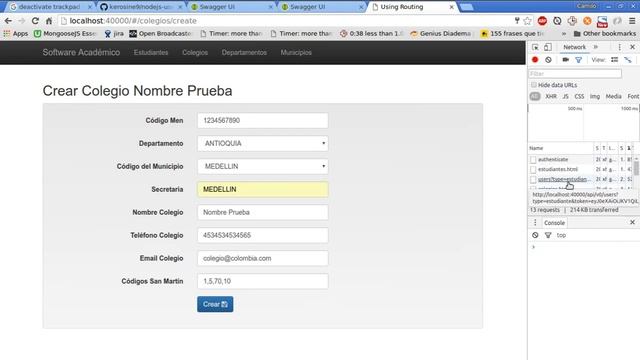
Task: Filter network requests by Img
Action: [595, 96]
